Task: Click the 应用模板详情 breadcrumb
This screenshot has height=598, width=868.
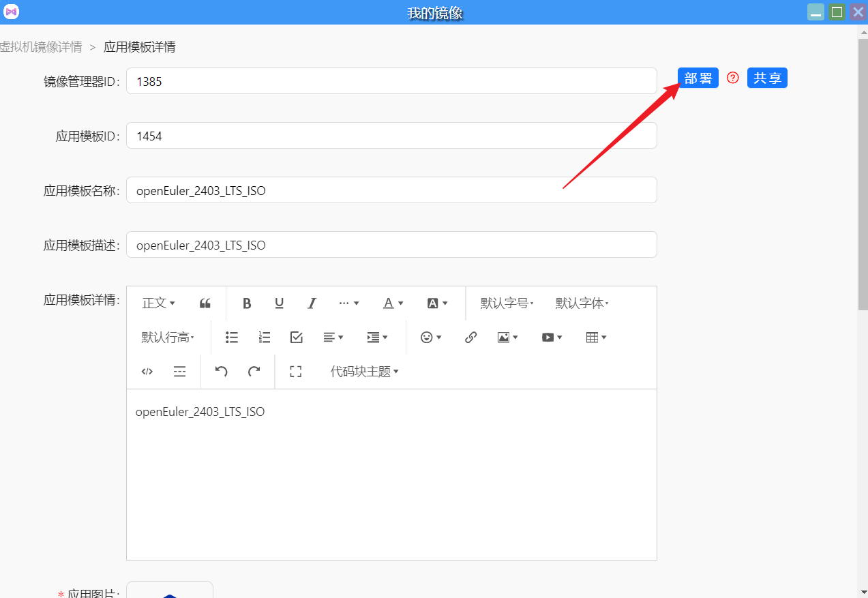Action: tap(139, 47)
